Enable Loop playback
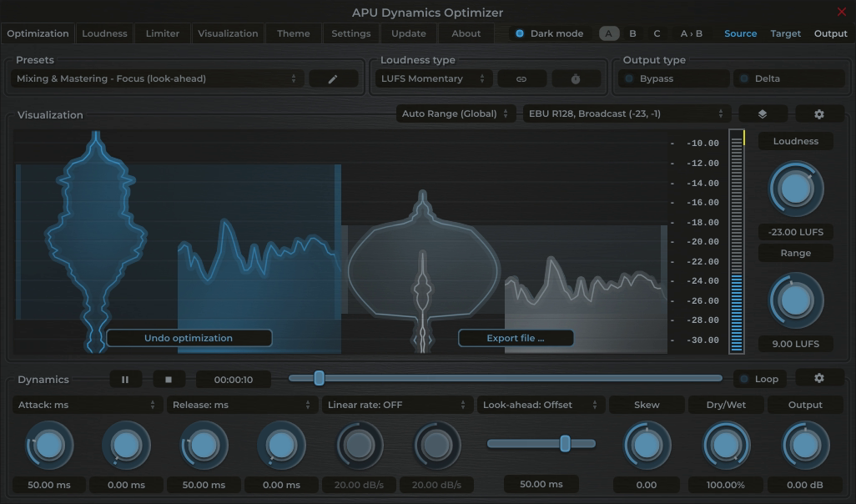The image size is (856, 504). tap(760, 378)
